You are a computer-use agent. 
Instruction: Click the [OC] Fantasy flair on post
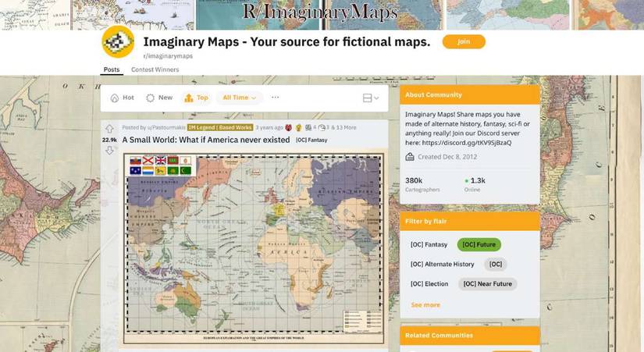[311, 140]
